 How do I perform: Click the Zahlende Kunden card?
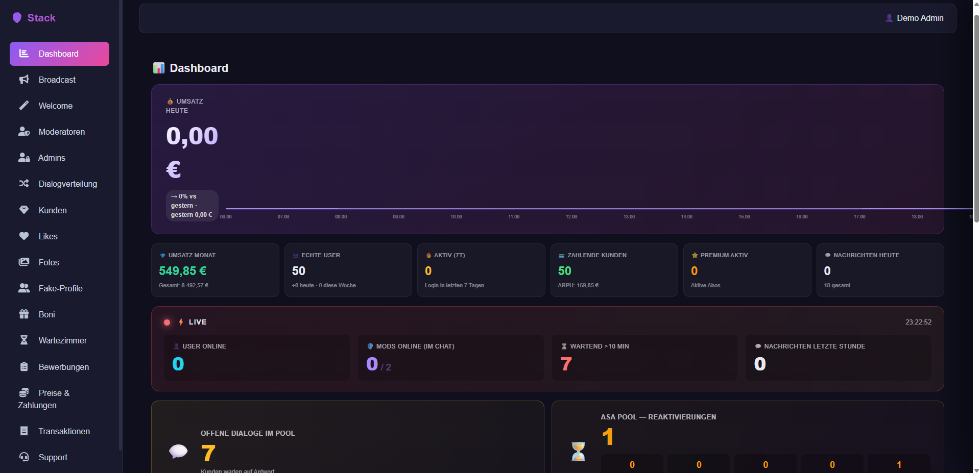[614, 270]
